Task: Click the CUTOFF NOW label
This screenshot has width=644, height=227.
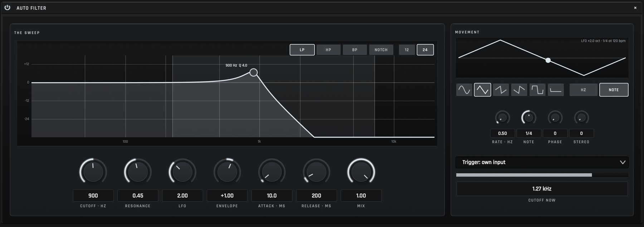Action: (542, 200)
